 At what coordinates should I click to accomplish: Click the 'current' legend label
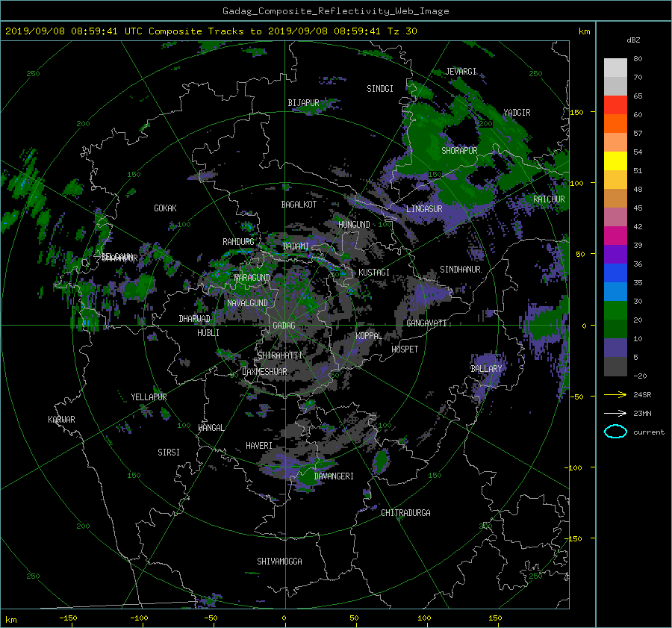point(648,432)
